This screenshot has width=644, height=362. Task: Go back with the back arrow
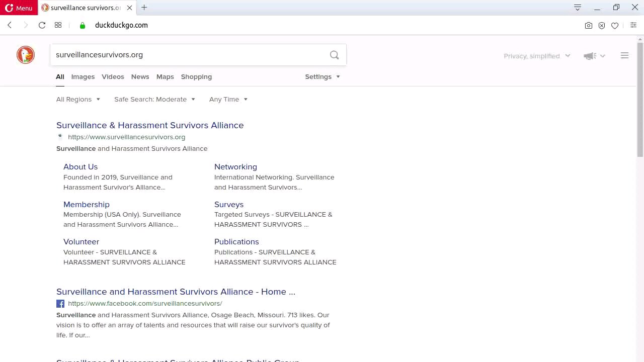(10, 25)
